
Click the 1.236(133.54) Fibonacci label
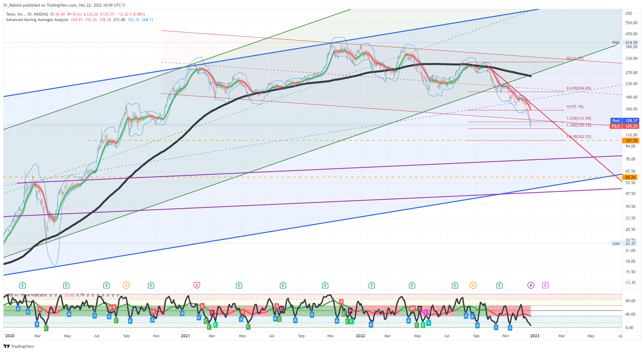pos(579,118)
